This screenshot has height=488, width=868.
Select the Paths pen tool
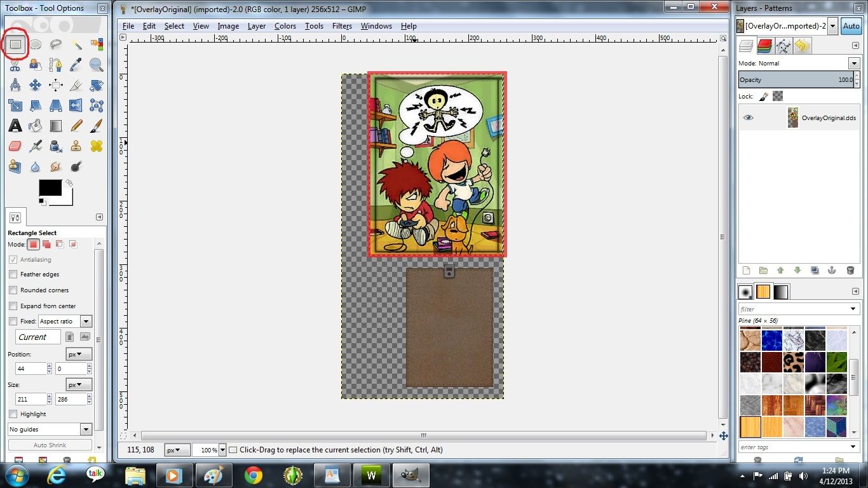pos(56,65)
